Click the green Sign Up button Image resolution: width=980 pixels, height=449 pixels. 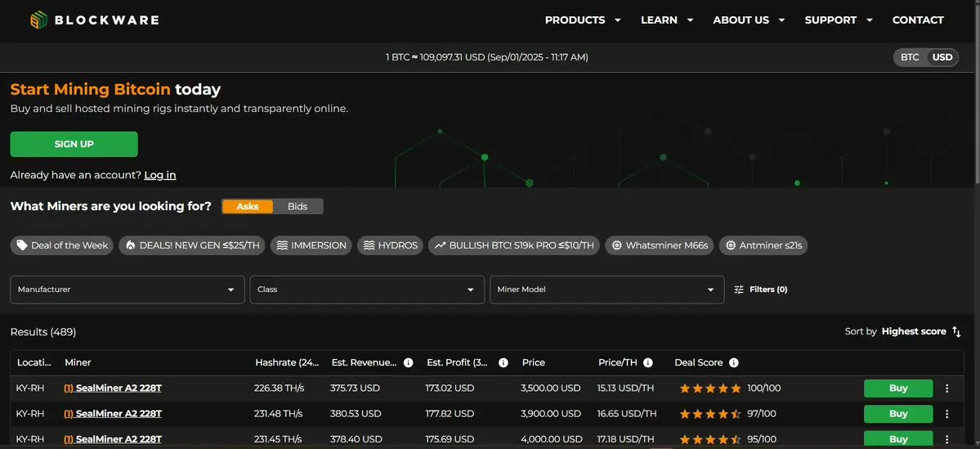coord(74,144)
